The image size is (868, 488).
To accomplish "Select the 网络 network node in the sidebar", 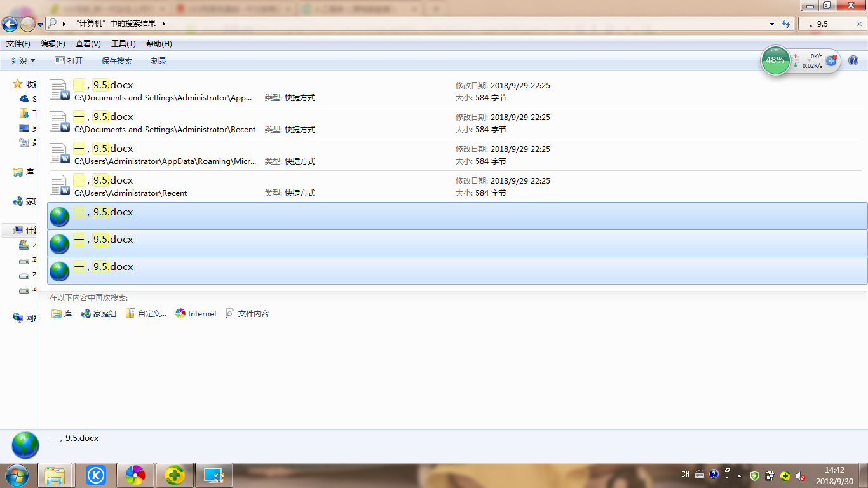I will tap(25, 318).
